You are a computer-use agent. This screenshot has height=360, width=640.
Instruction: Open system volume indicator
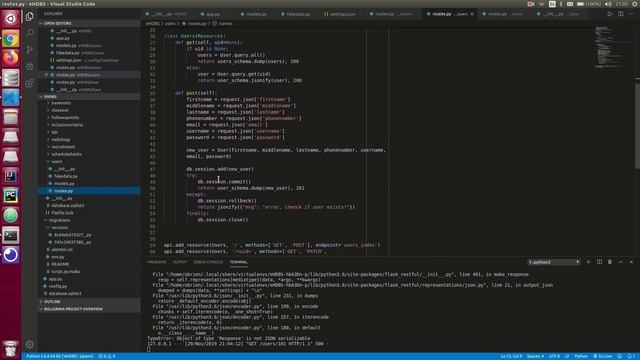tap(608, 4)
